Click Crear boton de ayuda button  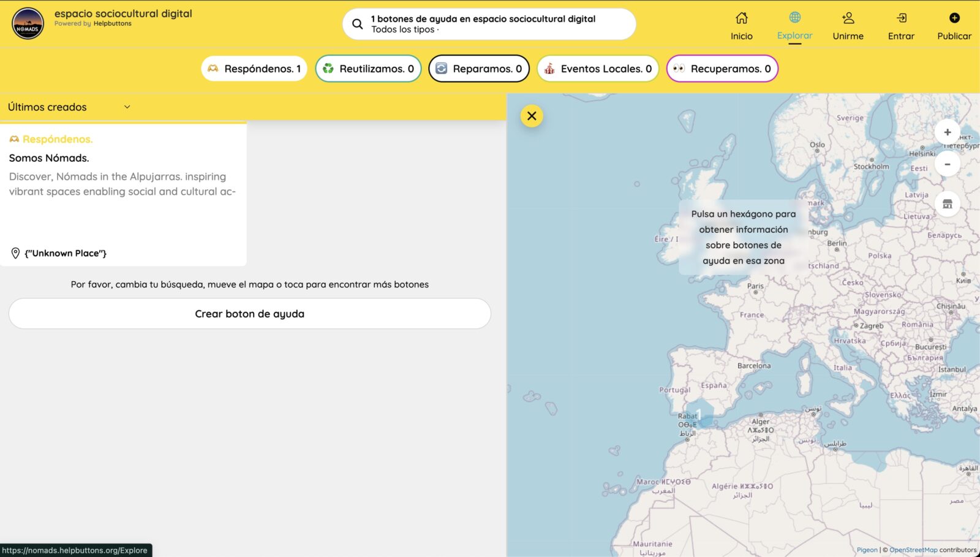click(249, 314)
